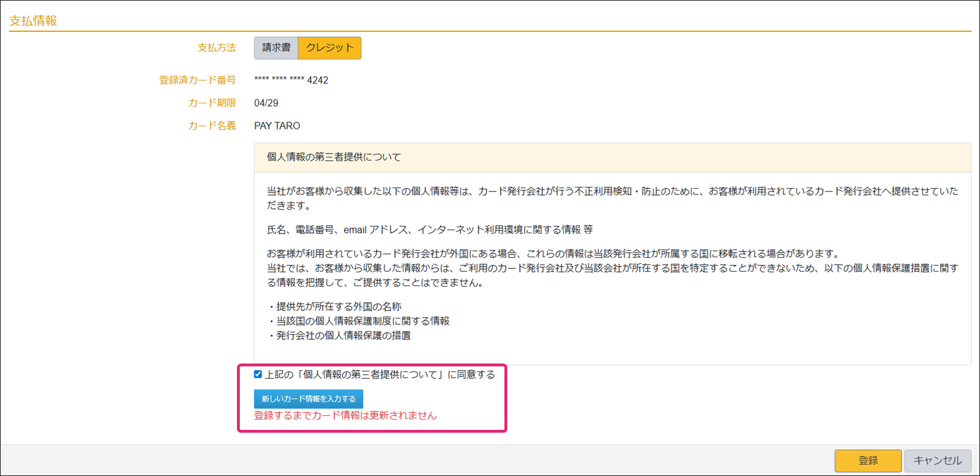Image resolution: width=980 pixels, height=476 pixels.
Task: Click the 提供先が所在する外国の名称 bullet item
Action: coord(338,306)
